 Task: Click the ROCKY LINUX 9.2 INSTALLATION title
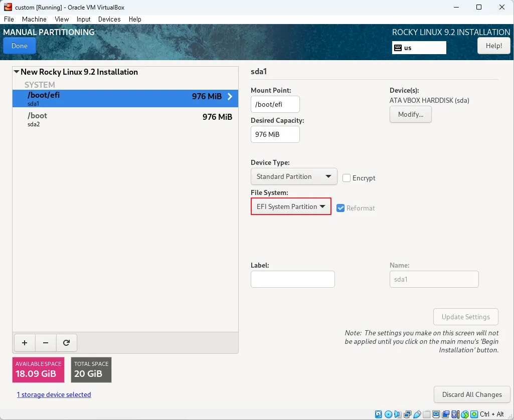[451, 32]
